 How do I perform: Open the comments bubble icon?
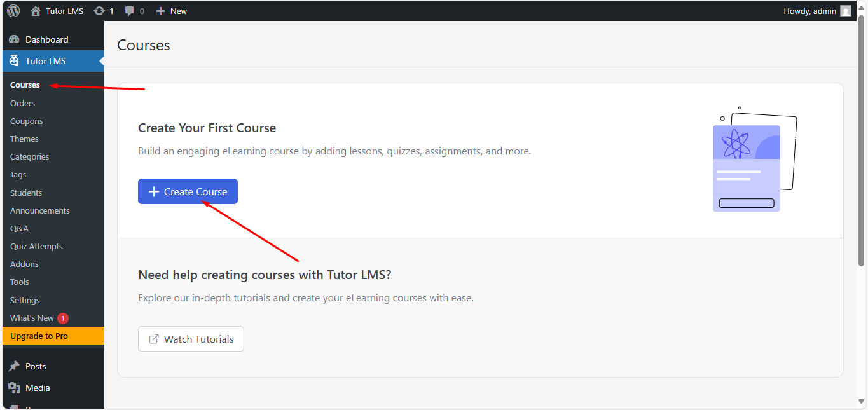click(x=130, y=11)
